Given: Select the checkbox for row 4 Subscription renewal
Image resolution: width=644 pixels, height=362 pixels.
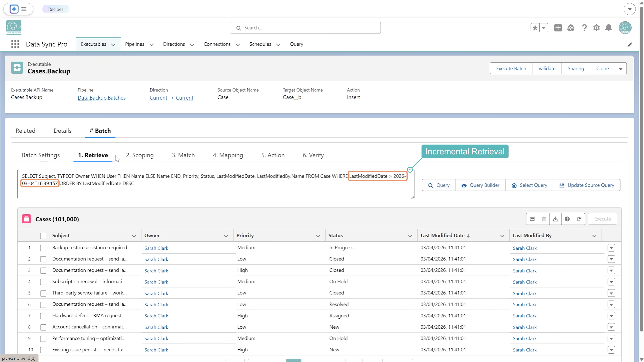Looking at the screenshot, I should click(43, 282).
